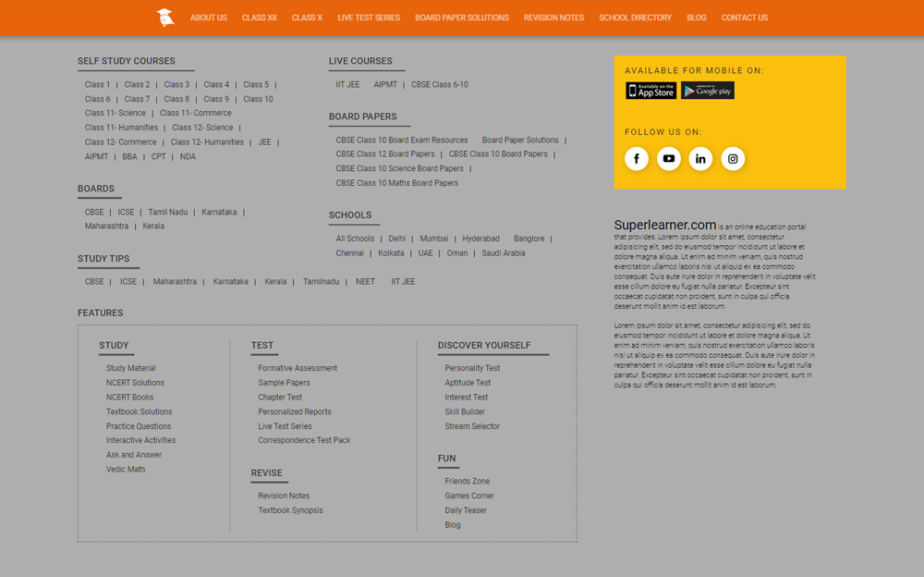
Task: Open the Skill Builder link
Action: [x=465, y=411]
